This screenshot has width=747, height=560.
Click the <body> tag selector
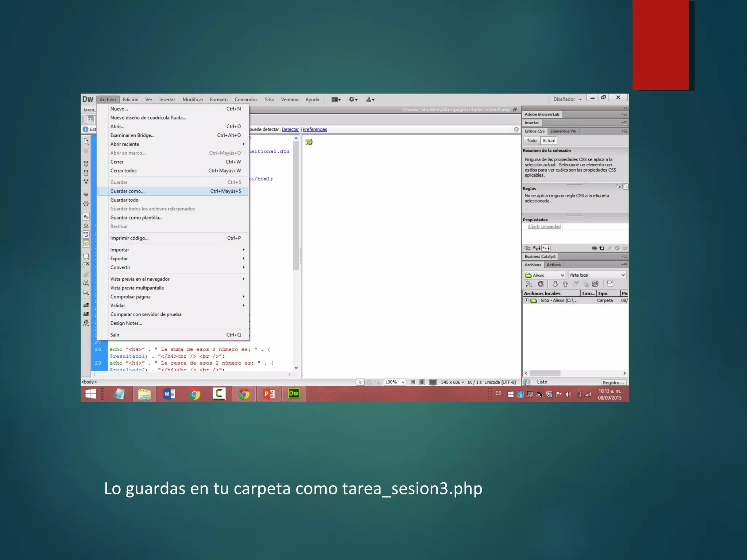coord(89,382)
